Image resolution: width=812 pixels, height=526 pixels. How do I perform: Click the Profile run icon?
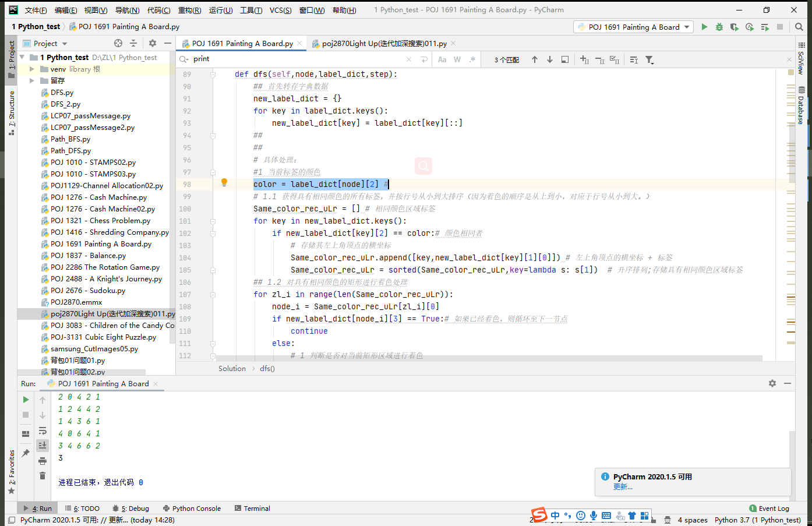pos(749,27)
